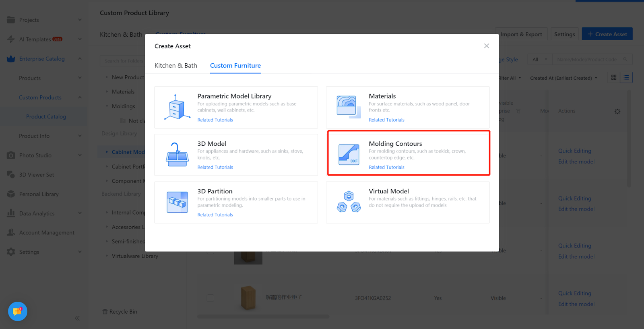Tick the checkbox on the last product row
Viewport: 644px width, 329px height.
pos(211,298)
